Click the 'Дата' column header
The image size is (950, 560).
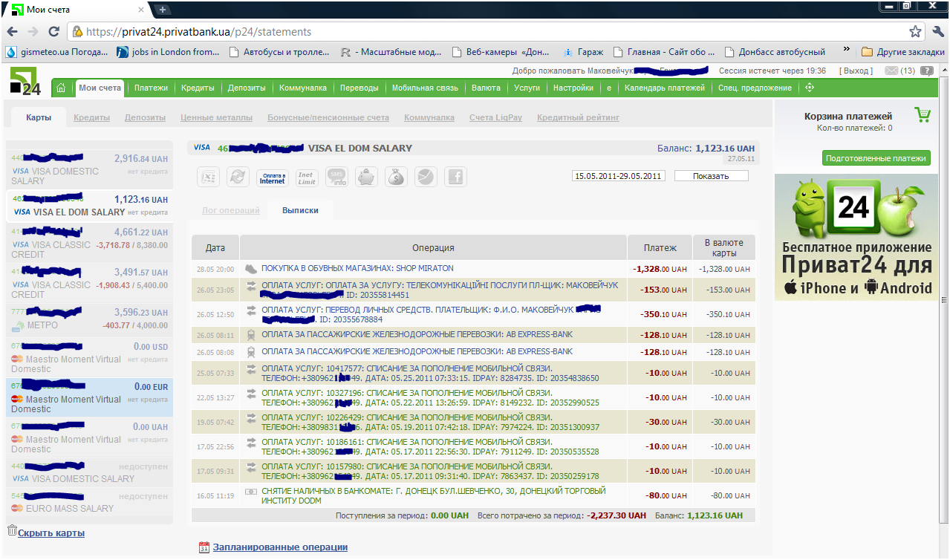click(x=215, y=248)
